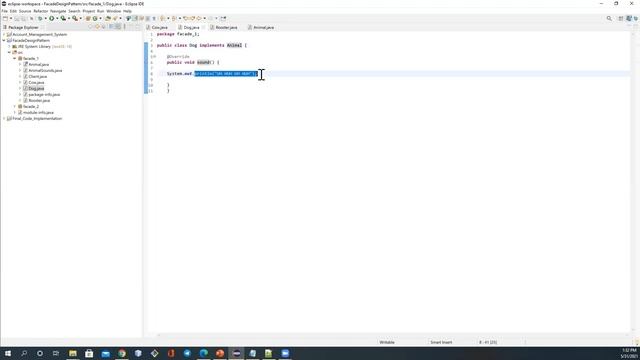Collapse the FacadeDesignPattern project node
Screen dimensions: 640x360
point(4,40)
